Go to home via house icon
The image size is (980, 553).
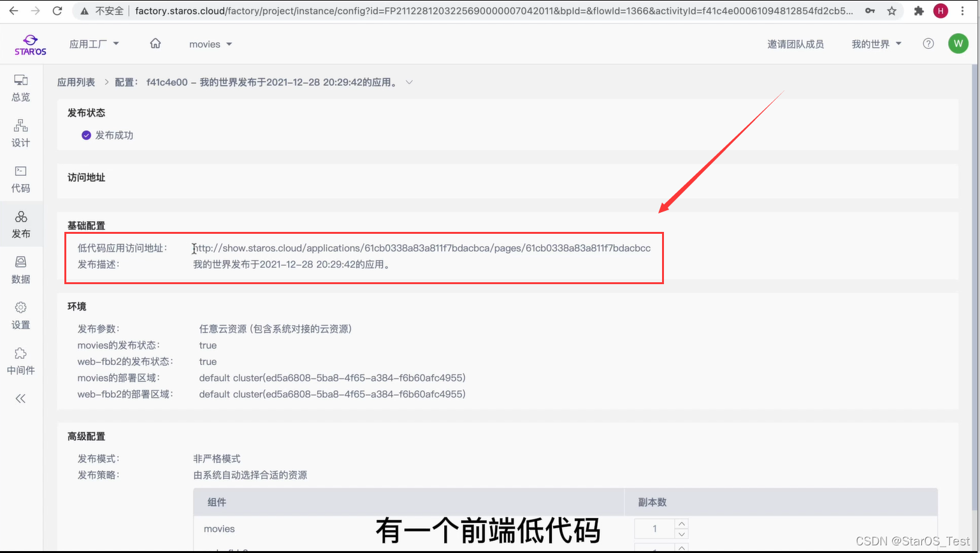(x=155, y=43)
